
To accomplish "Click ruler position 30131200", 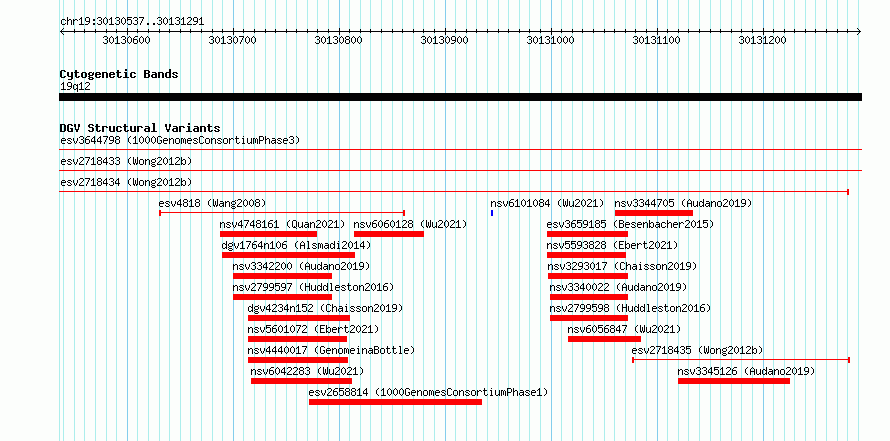I will [x=762, y=40].
